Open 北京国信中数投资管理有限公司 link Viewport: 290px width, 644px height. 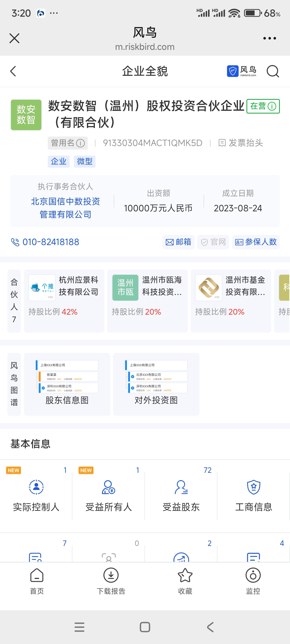click(65, 208)
